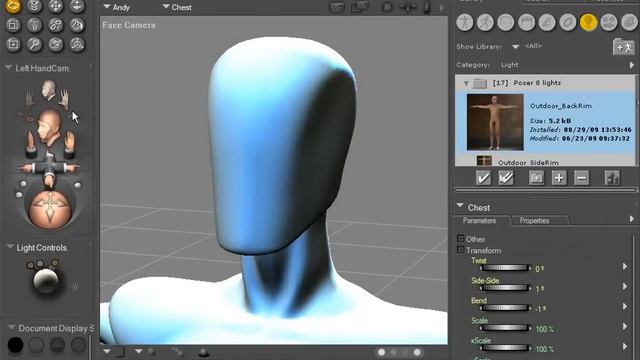Image resolution: width=640 pixels, height=360 pixels.
Task: Select the Color paint tool
Action: pos(77,25)
